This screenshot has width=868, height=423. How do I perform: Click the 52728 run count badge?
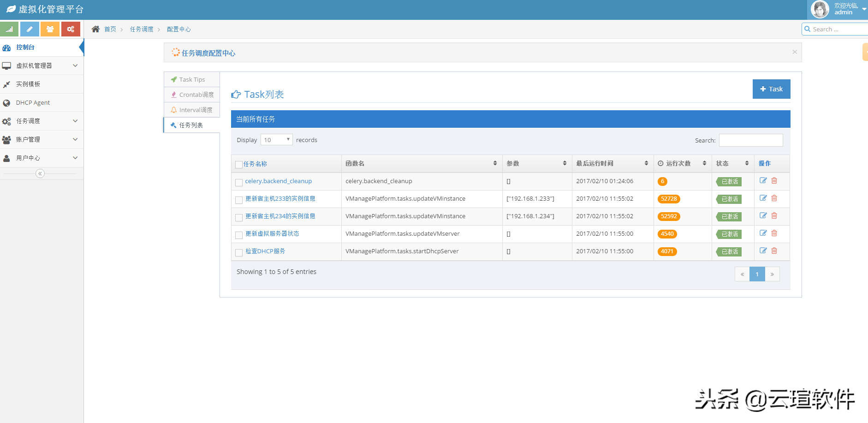point(669,199)
